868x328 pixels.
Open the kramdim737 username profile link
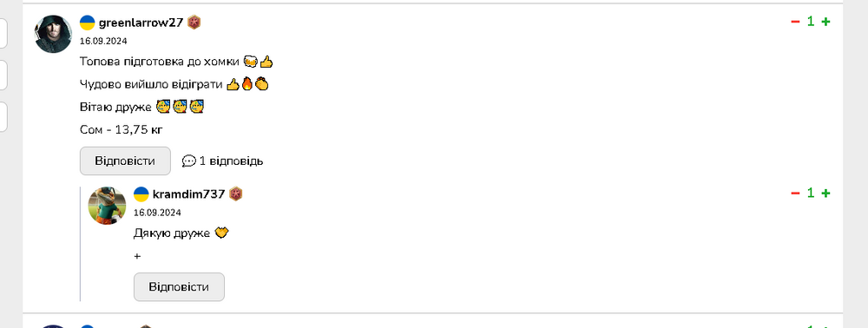188,194
